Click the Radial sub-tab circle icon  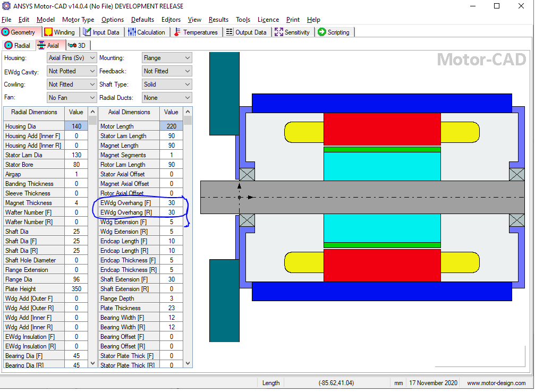pyautogui.click(x=9, y=45)
